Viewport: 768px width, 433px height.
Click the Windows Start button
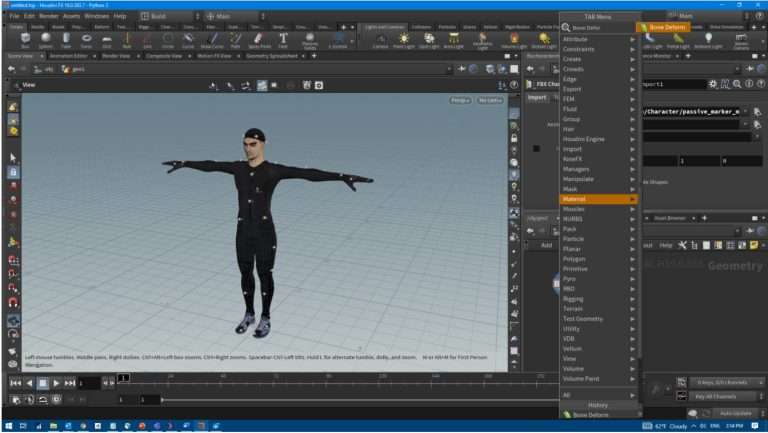8,426
